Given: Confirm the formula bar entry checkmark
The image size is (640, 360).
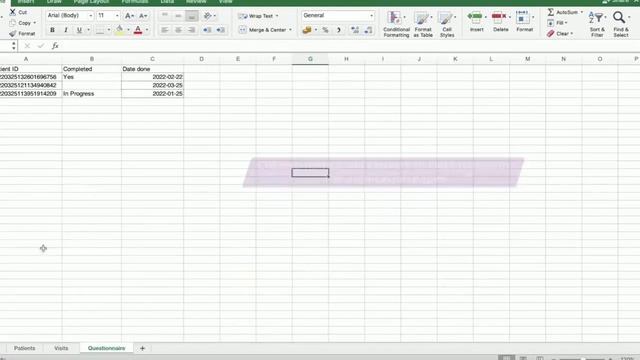Looking at the screenshot, I should coord(41,46).
